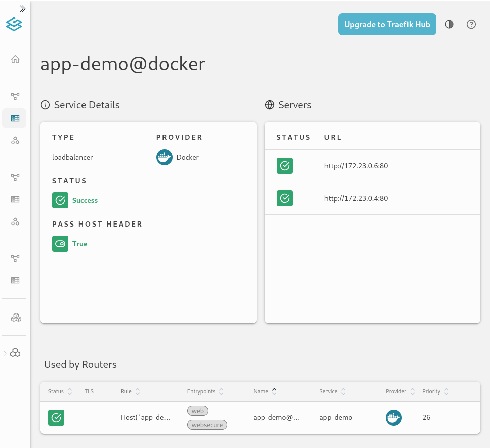Select the web entrypoint tag

[x=197, y=411]
